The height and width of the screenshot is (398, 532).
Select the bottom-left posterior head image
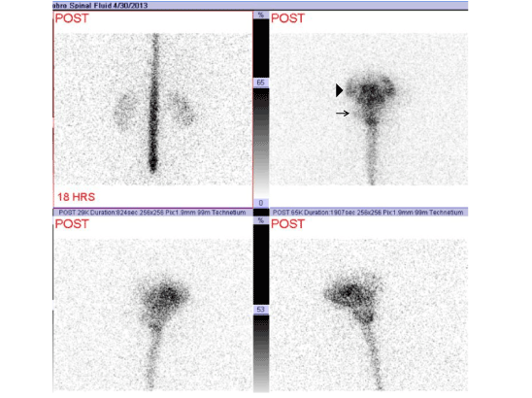(x=153, y=305)
